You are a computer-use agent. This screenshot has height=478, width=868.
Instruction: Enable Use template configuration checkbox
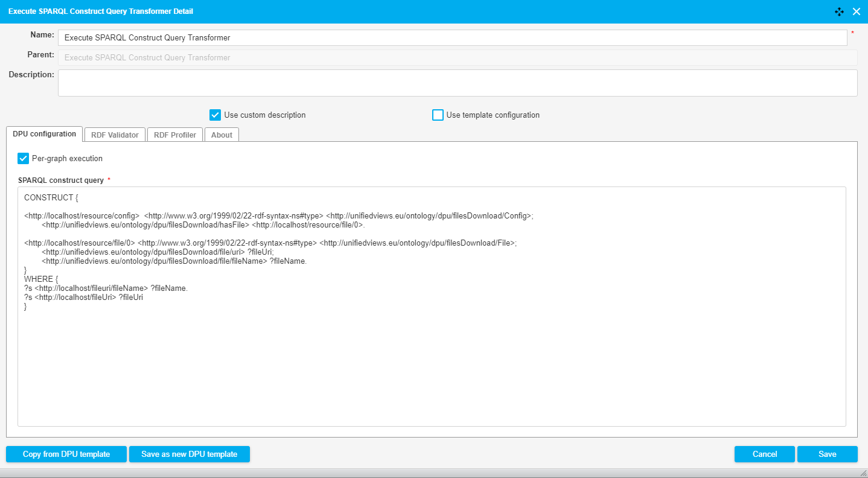pyautogui.click(x=438, y=115)
